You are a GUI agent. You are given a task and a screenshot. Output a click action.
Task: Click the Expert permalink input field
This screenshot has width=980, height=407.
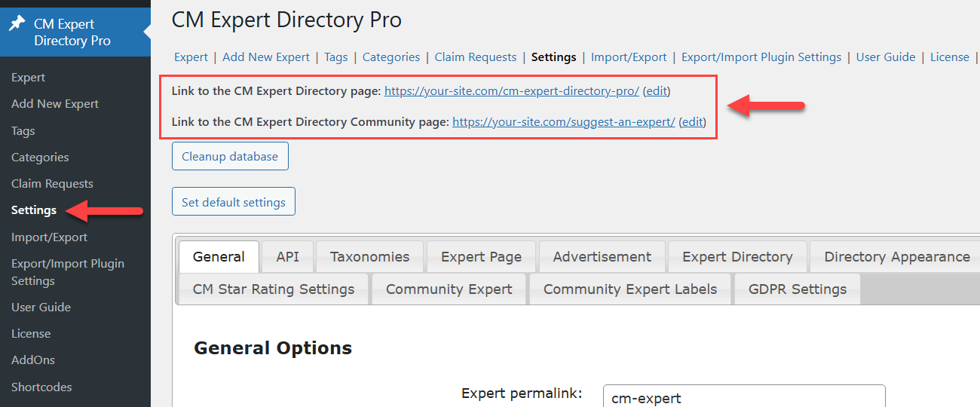[744, 396]
